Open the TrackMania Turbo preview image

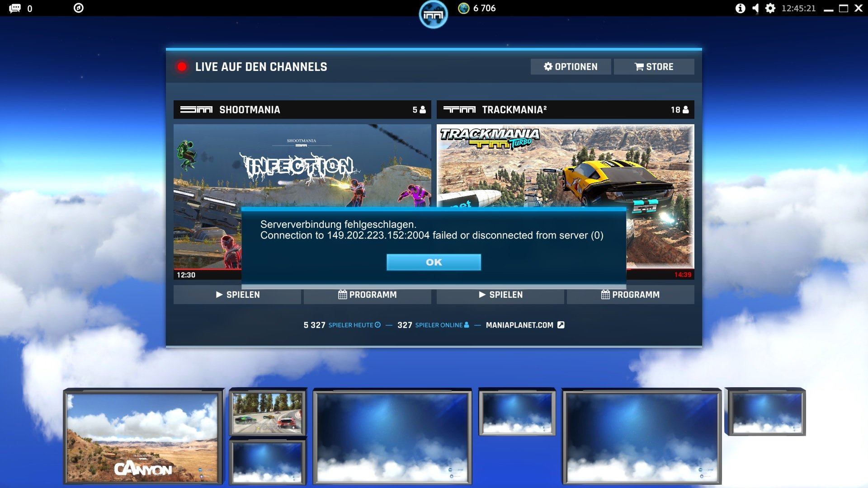565,165
